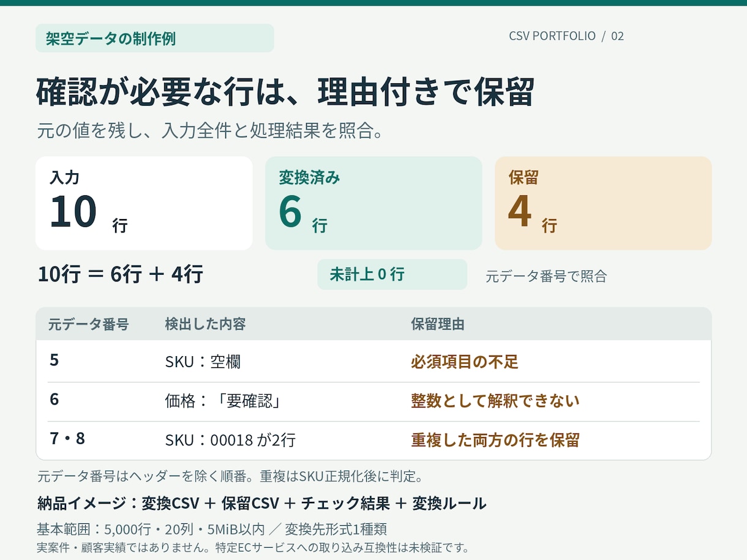Click the 元データ番号 column header
The height and width of the screenshot is (560, 747).
(x=88, y=324)
